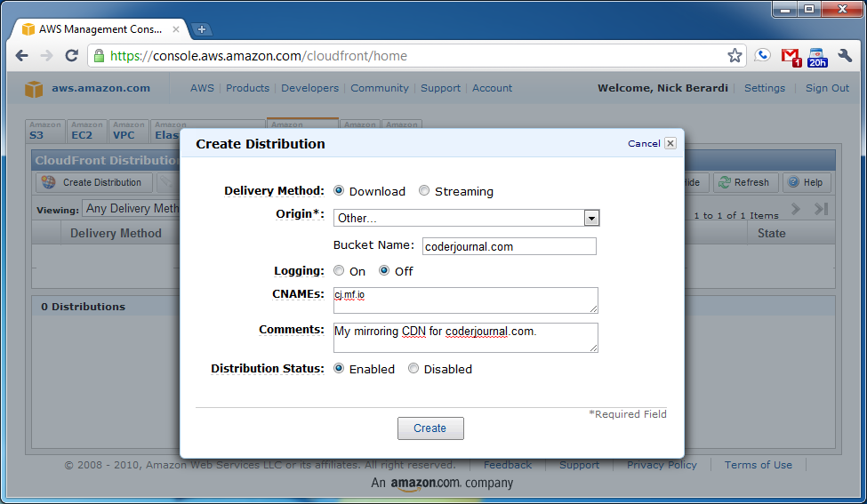The width and height of the screenshot is (867, 504).
Task: Click into the Comments text area
Action: pos(465,337)
